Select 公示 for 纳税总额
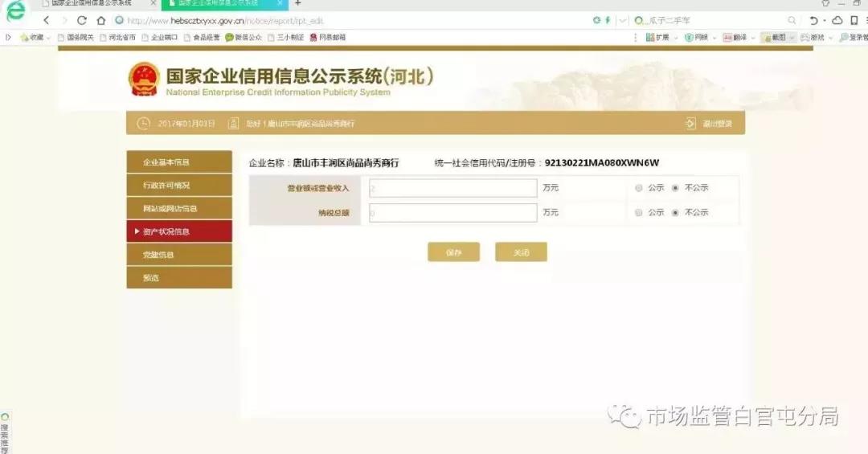Screen dimensions: 868x454 coord(639,213)
